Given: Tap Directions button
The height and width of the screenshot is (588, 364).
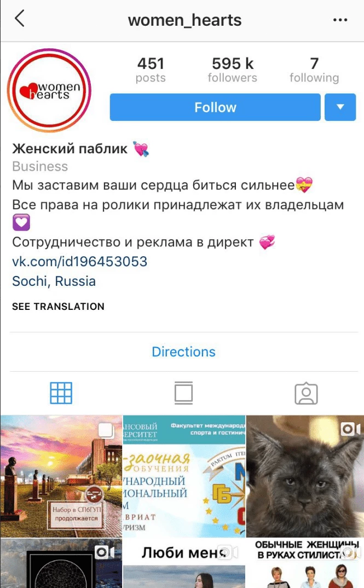Looking at the screenshot, I should click(184, 351).
